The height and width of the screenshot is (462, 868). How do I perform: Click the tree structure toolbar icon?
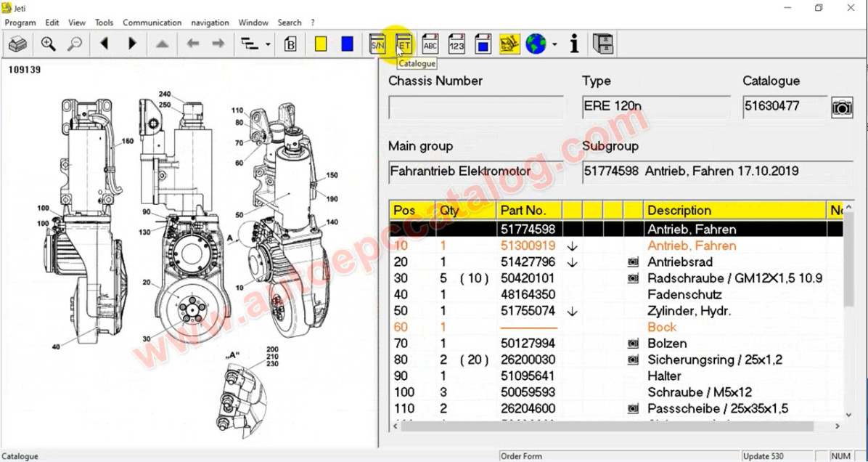[x=250, y=44]
